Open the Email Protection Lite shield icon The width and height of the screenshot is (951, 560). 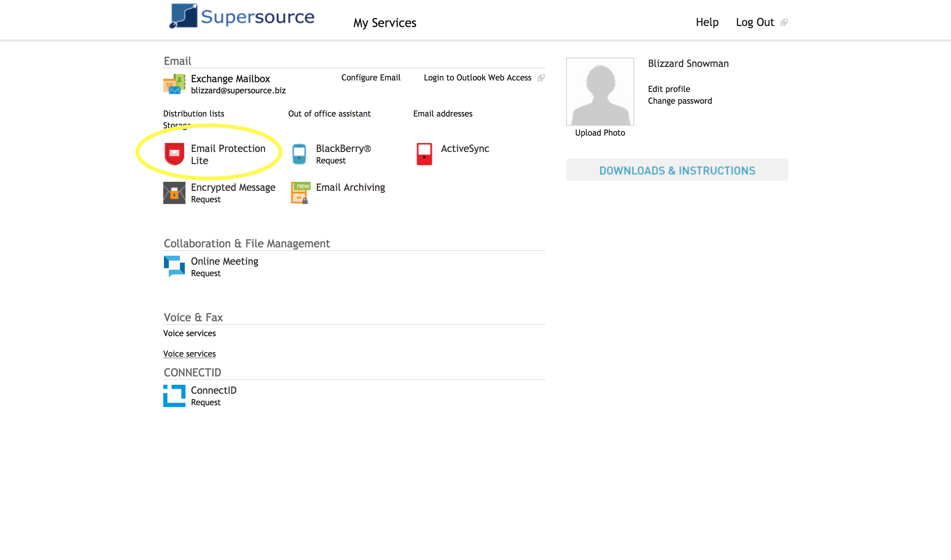click(x=174, y=154)
